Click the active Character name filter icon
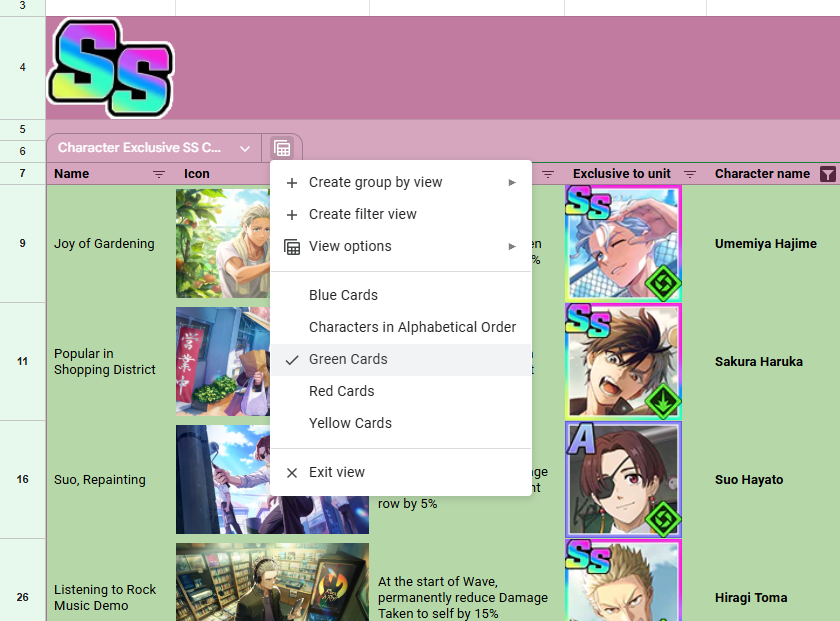 (828, 174)
